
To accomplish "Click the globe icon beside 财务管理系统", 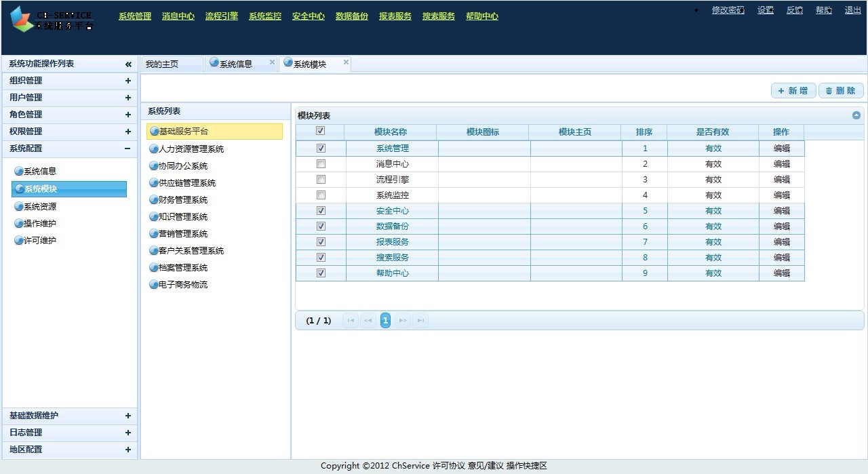I will pos(153,199).
